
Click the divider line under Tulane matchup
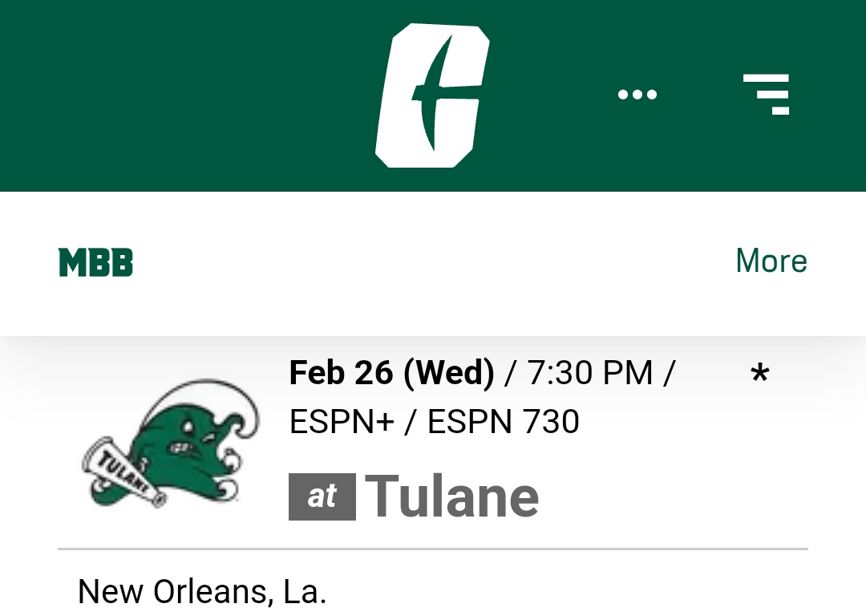433,549
